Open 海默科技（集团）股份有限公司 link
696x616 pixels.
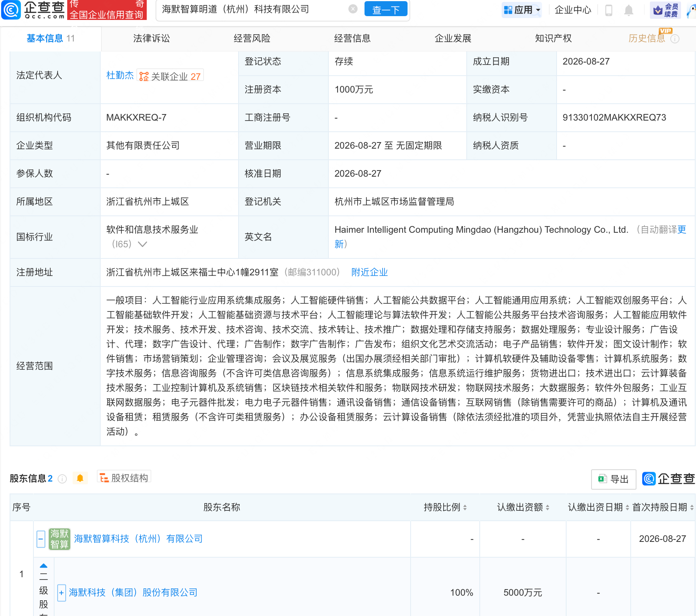pos(133,593)
